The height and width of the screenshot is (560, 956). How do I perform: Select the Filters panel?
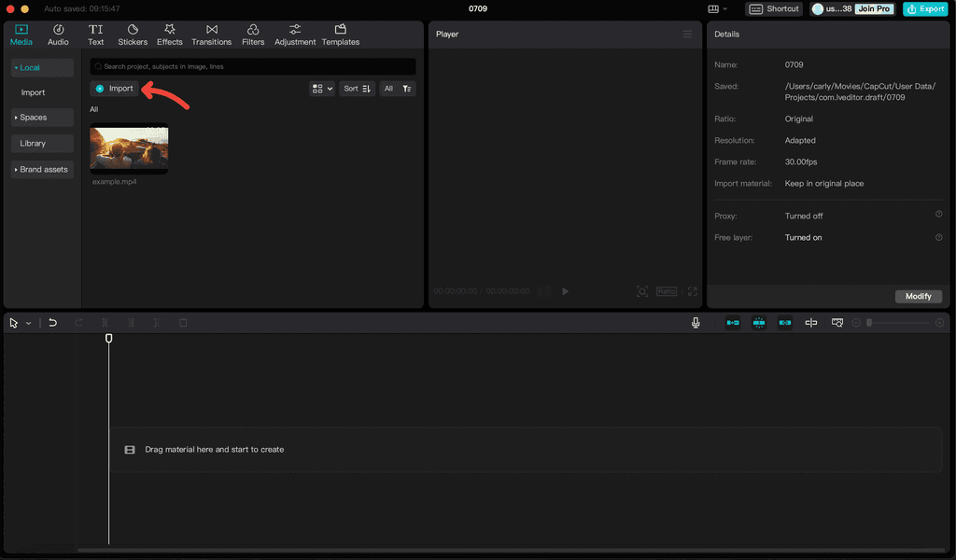coord(251,35)
